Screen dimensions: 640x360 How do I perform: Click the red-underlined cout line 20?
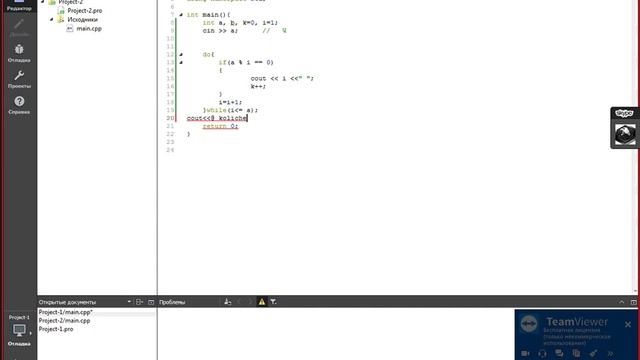[217, 118]
